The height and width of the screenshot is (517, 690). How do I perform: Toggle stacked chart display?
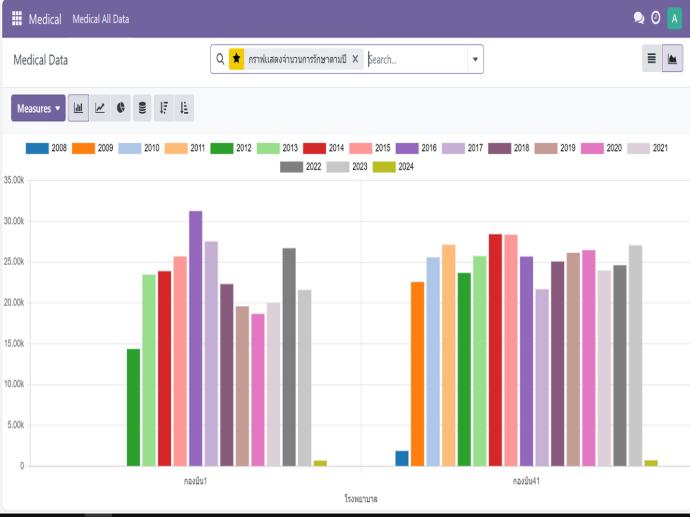[x=143, y=107]
